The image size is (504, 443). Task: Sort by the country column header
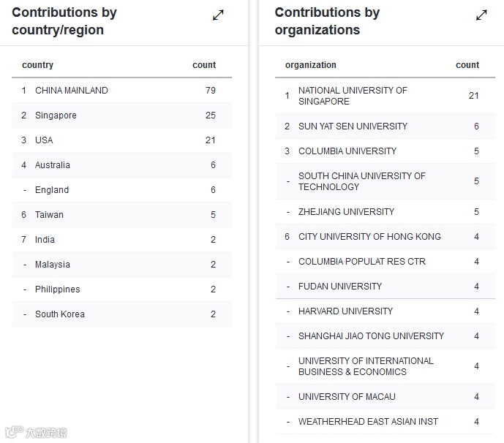pyautogui.click(x=38, y=65)
